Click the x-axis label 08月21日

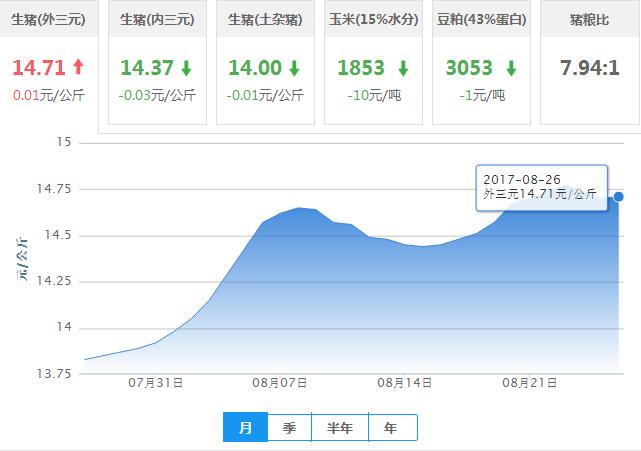click(529, 383)
